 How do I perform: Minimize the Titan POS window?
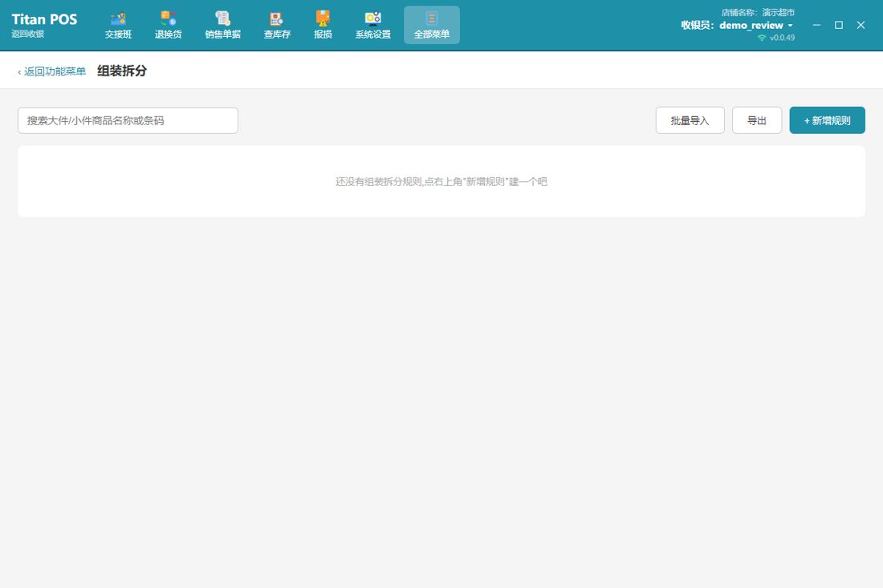(816, 25)
